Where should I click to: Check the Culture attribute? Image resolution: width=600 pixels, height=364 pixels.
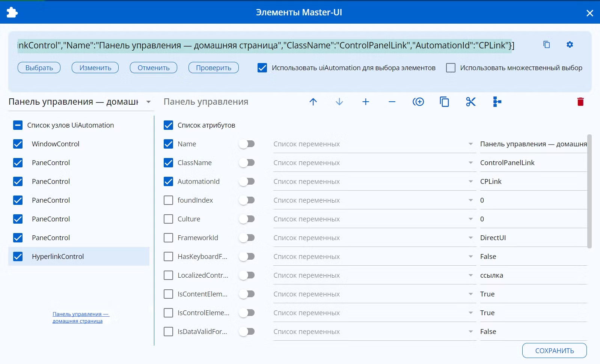click(x=168, y=219)
